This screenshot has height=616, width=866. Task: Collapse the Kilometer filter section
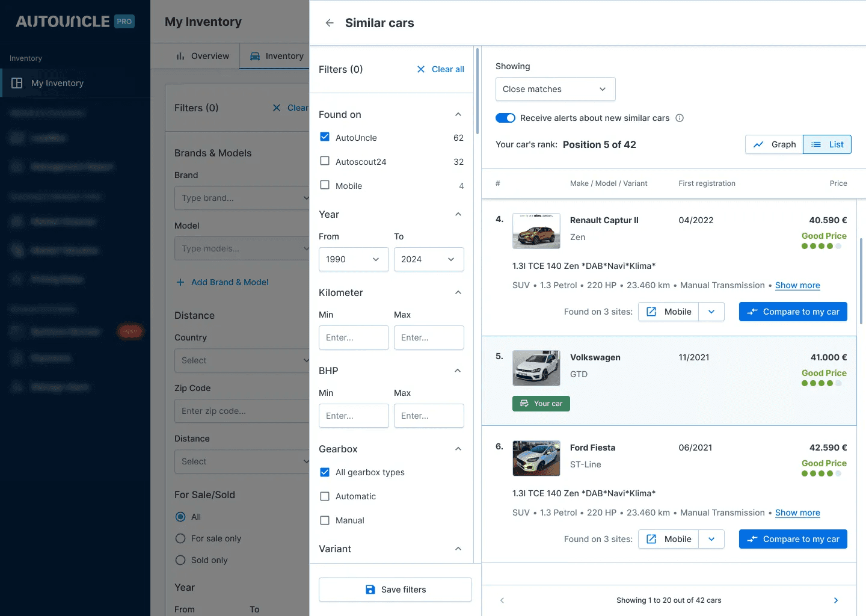[x=458, y=292]
